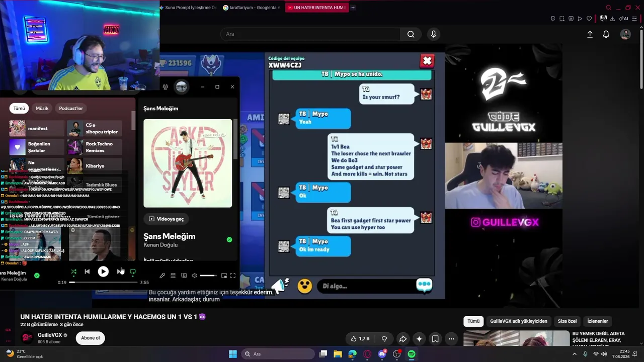Click the sparkle Ask icon under the video
This screenshot has height=362, width=644.
419,339
